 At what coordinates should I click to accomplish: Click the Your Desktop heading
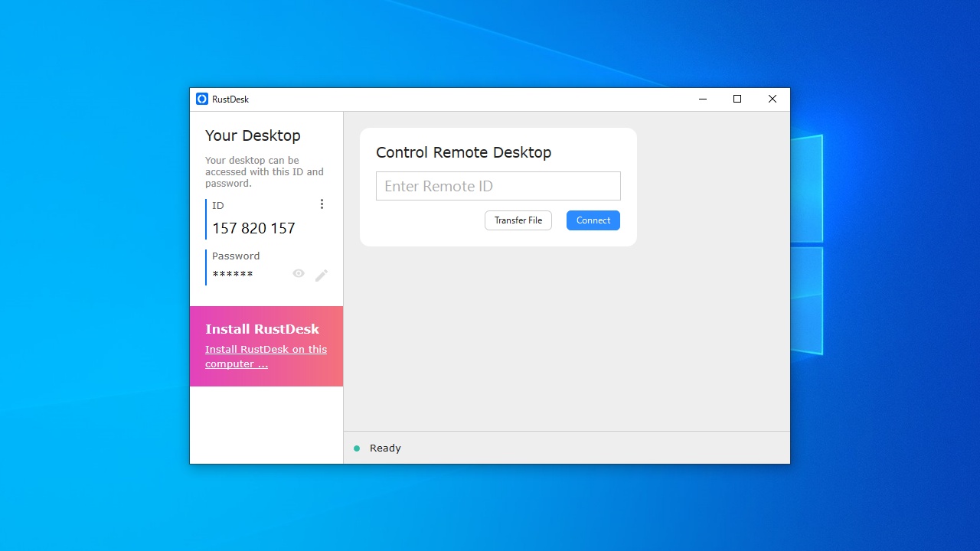tap(253, 135)
